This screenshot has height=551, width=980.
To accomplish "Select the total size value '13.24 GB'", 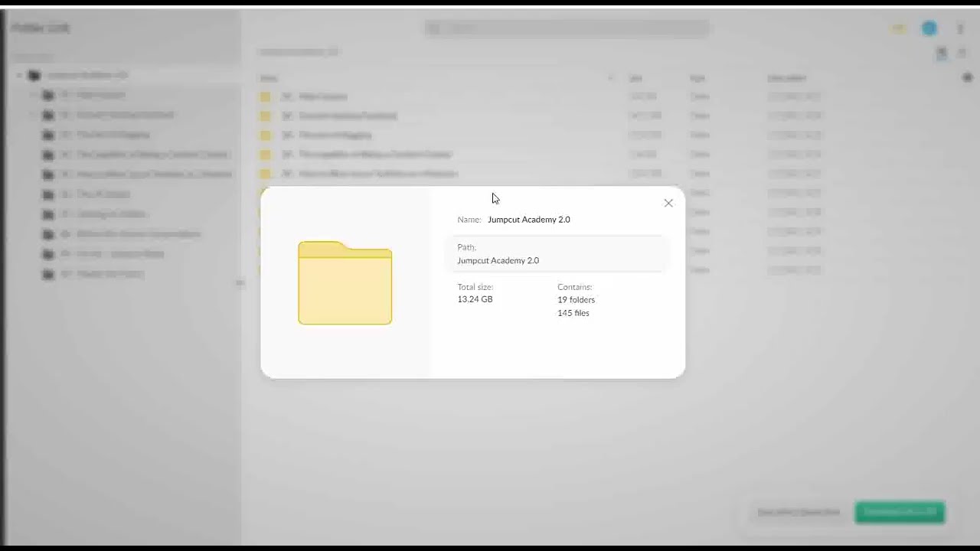I will click(475, 299).
